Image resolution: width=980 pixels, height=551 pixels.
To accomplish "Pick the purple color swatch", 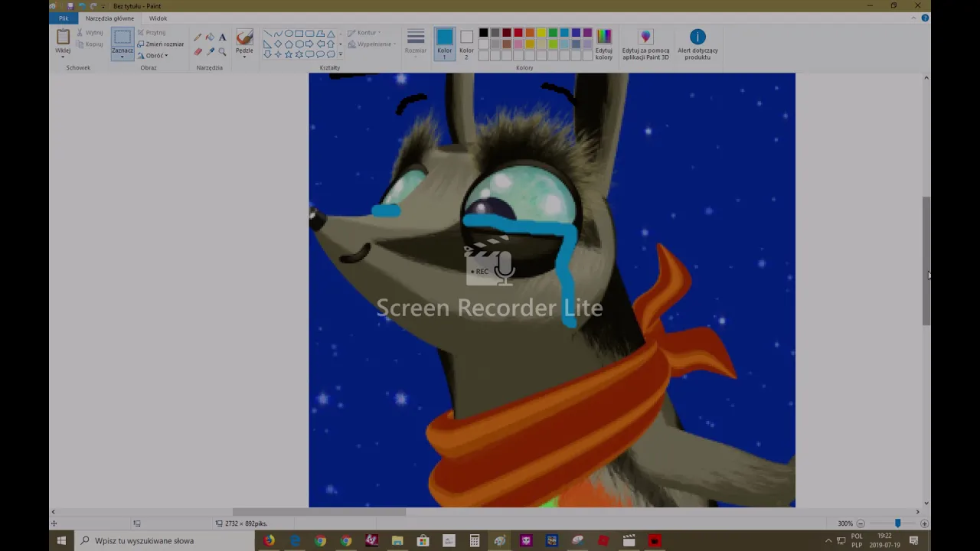I will click(587, 33).
